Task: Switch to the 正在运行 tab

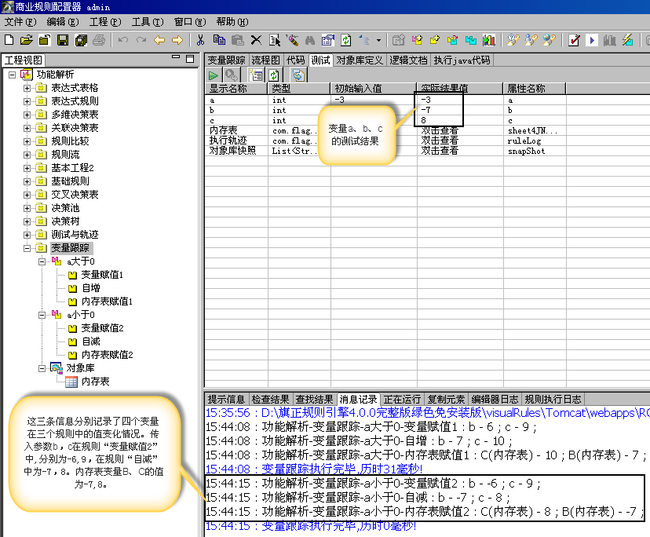Action: [402, 399]
